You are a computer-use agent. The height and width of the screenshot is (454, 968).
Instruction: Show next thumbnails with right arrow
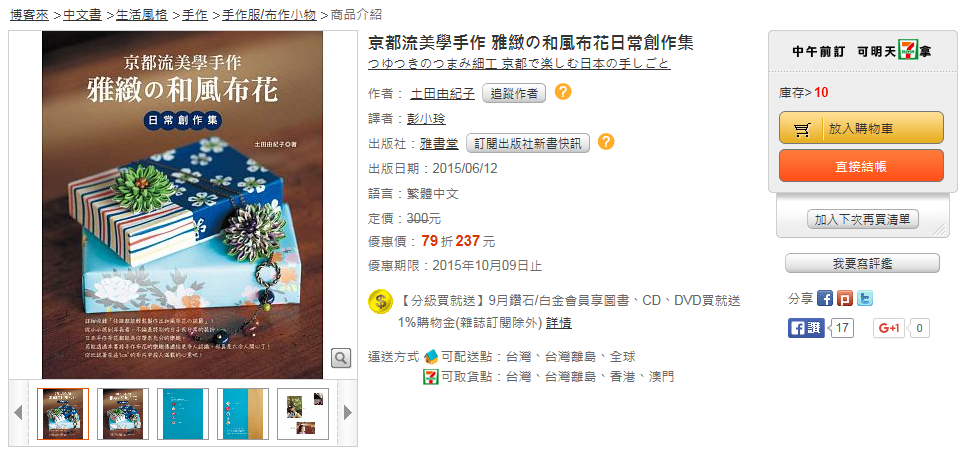click(348, 412)
